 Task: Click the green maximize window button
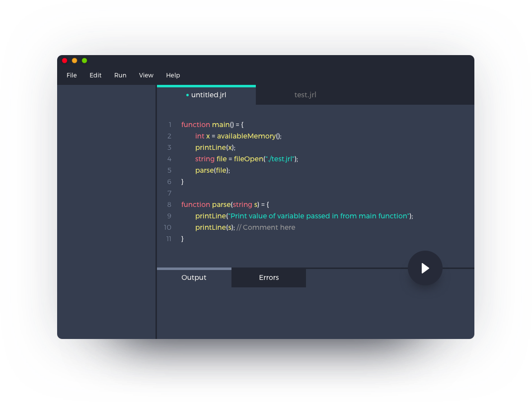pos(84,61)
